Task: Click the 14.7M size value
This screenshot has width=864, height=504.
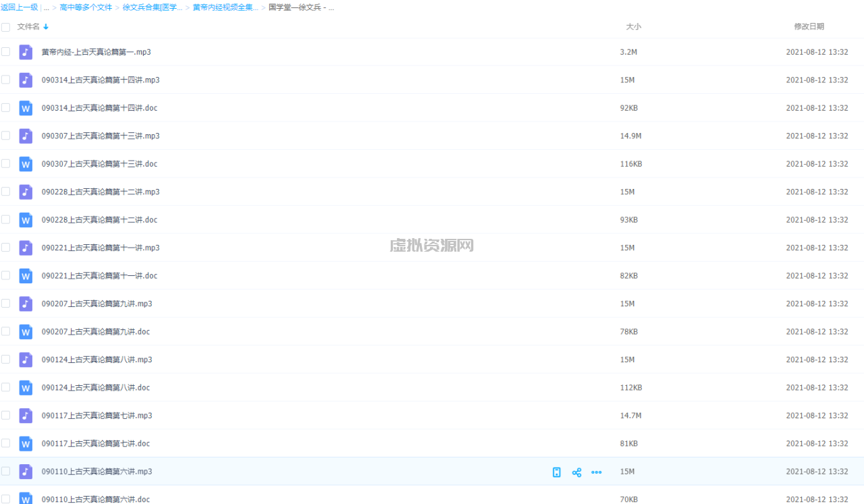Action: tap(630, 416)
